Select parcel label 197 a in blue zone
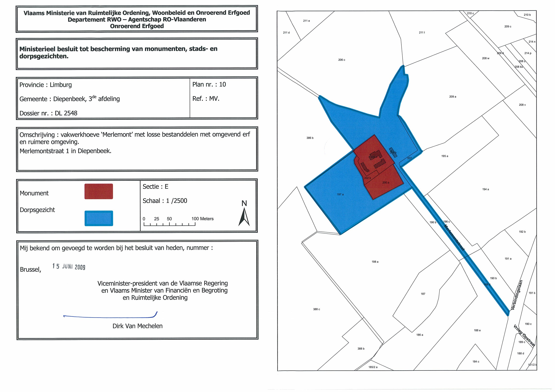This screenshot has width=555, height=392. [x=340, y=194]
